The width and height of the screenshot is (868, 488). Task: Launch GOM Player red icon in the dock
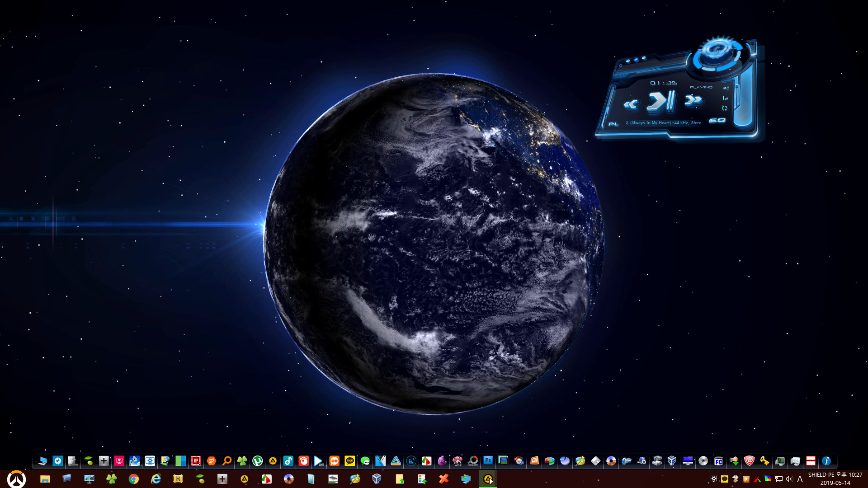(303, 461)
